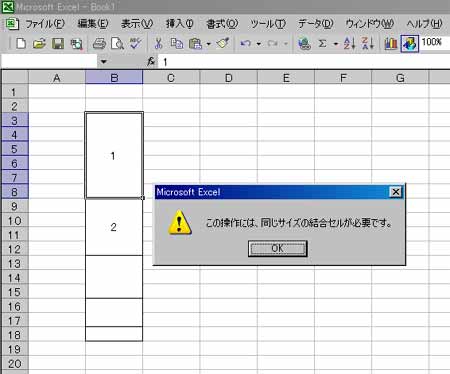450x374 pixels.
Task: Click the Redo arrow icon
Action: 273,43
